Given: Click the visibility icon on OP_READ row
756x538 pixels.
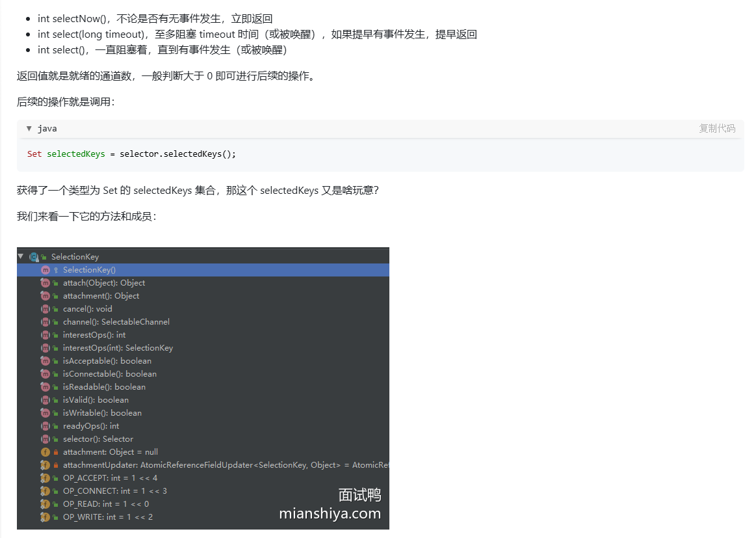Looking at the screenshot, I should [x=56, y=504].
